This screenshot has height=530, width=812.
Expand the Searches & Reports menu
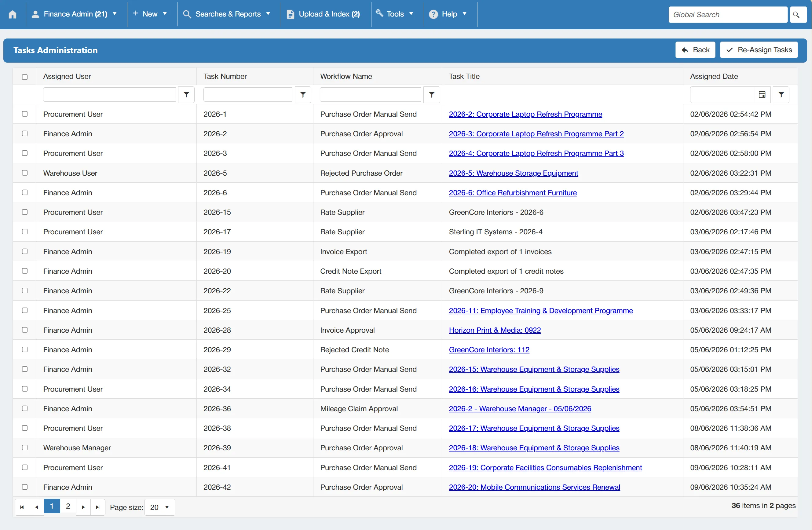[x=227, y=14]
